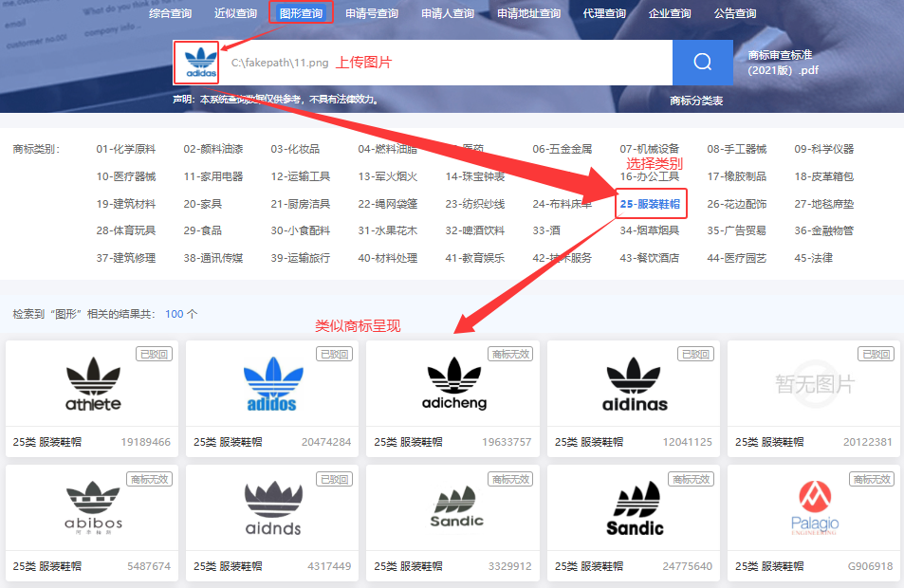Select category 19-建筑材料

[x=125, y=204]
